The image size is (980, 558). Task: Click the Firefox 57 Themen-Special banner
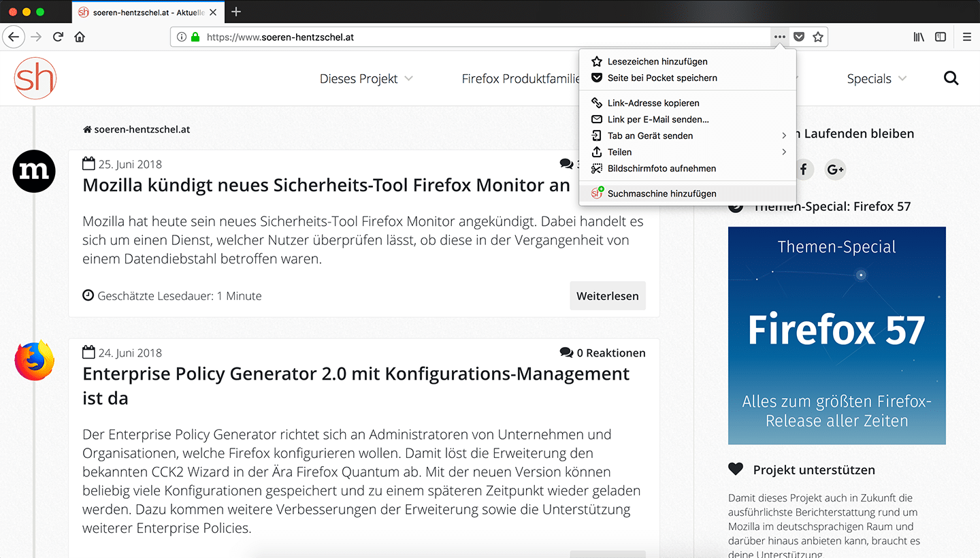coord(836,335)
